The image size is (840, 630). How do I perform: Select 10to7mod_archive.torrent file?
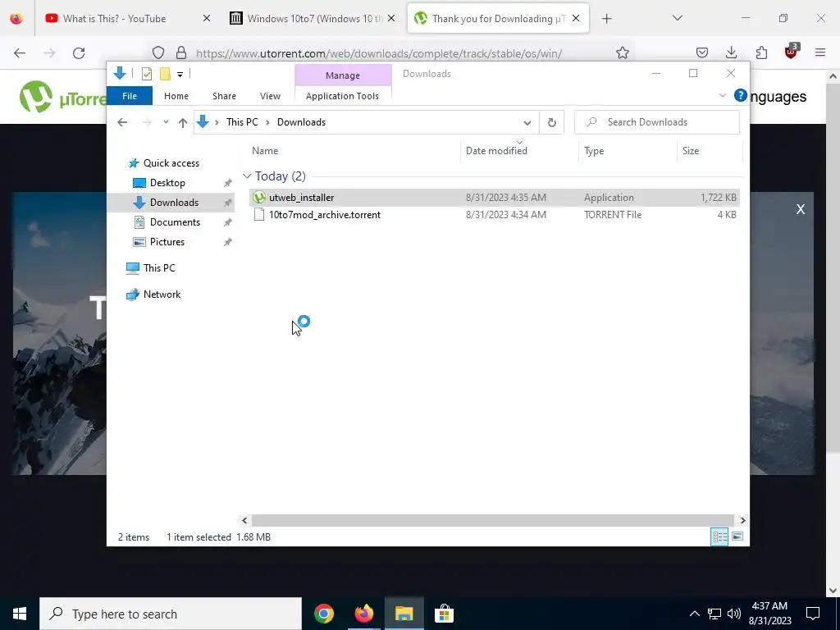click(x=495, y=215)
